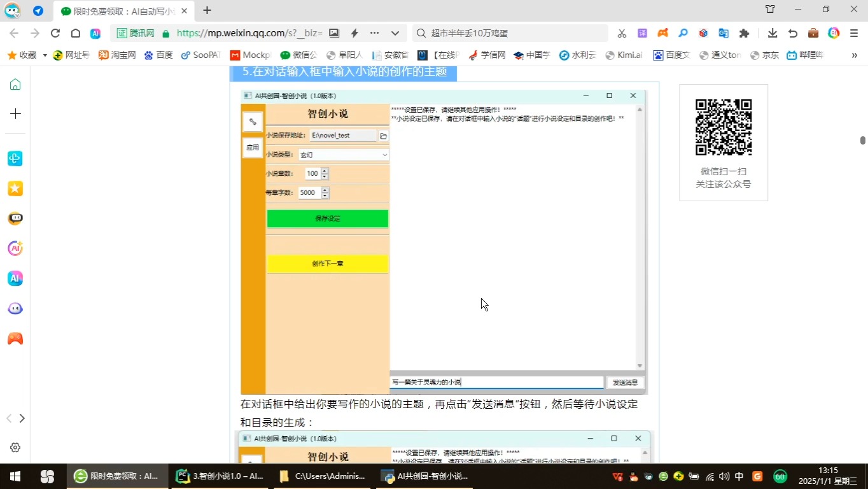Viewport: 868px width, 489px height.
Task: Click the orange robot face sidebar icon
Action: click(x=15, y=218)
